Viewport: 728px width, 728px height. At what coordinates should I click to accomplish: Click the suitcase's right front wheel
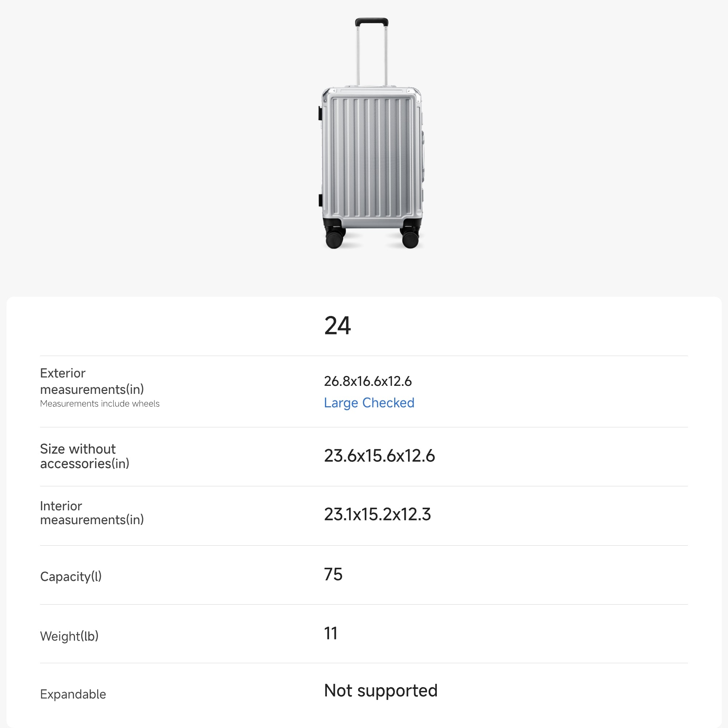(x=410, y=239)
